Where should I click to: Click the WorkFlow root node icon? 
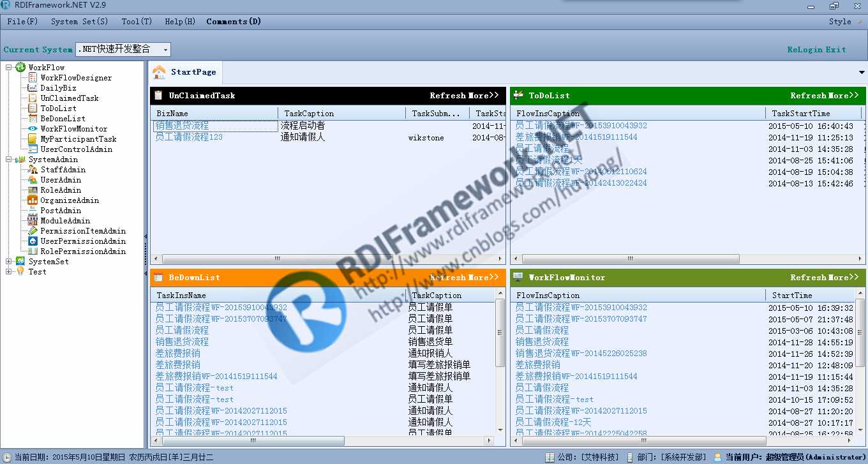point(20,67)
